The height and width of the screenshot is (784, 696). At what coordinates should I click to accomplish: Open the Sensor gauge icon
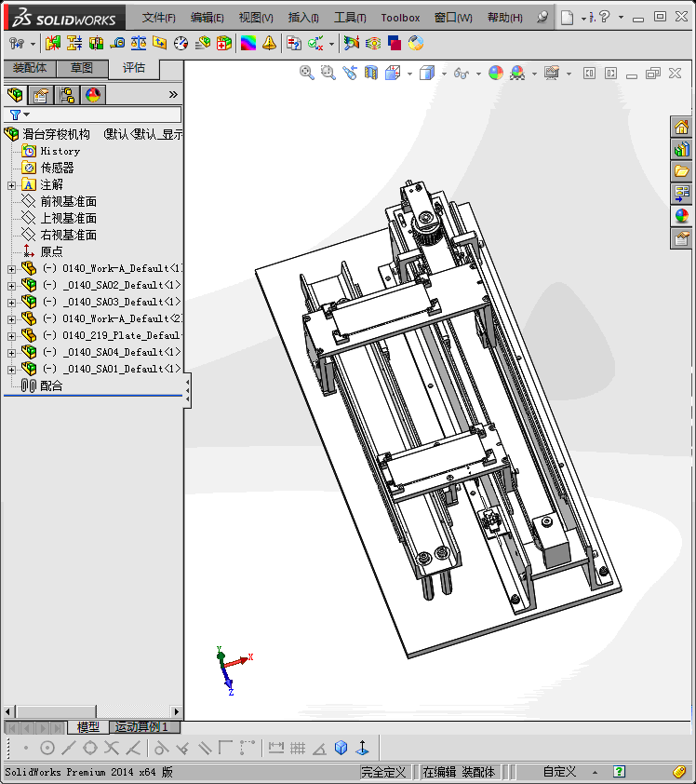(181, 44)
